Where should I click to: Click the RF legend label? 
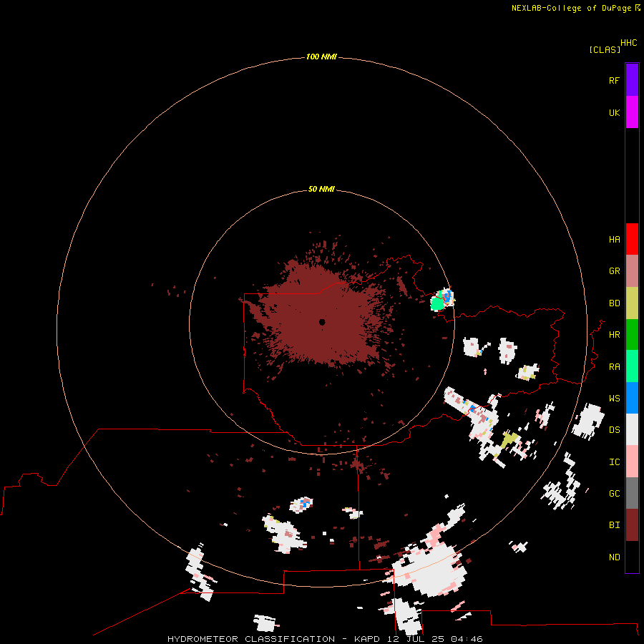[x=614, y=80]
